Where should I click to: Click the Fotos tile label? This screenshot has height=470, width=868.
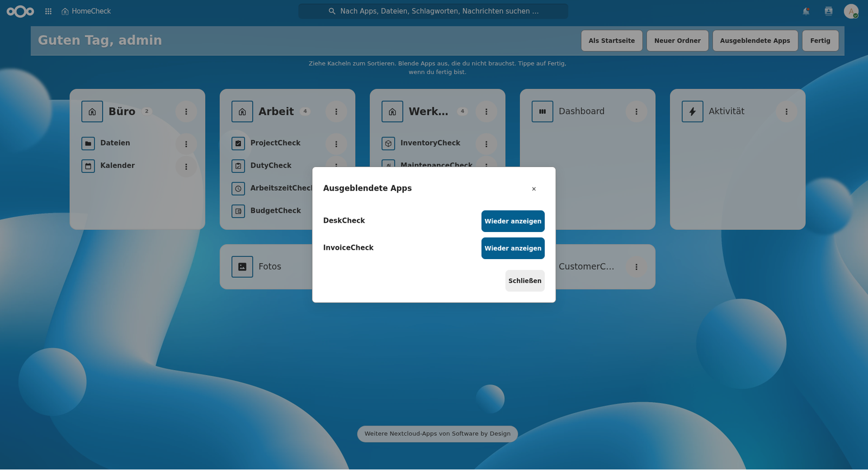270,267
